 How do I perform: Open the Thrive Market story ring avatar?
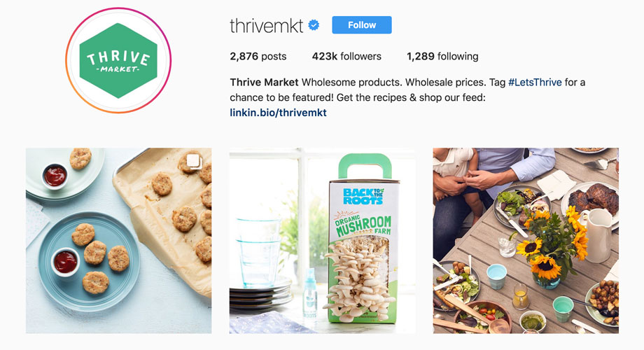(x=118, y=60)
